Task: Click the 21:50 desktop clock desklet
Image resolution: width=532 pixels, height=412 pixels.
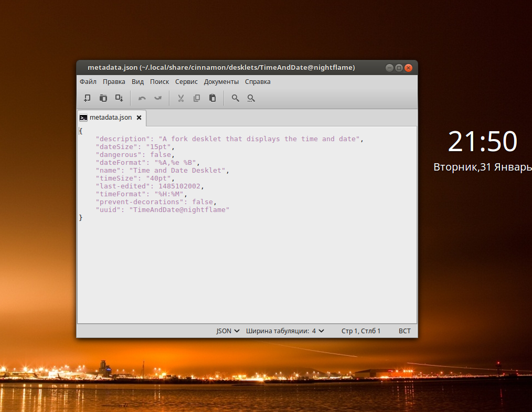Action: click(x=482, y=142)
